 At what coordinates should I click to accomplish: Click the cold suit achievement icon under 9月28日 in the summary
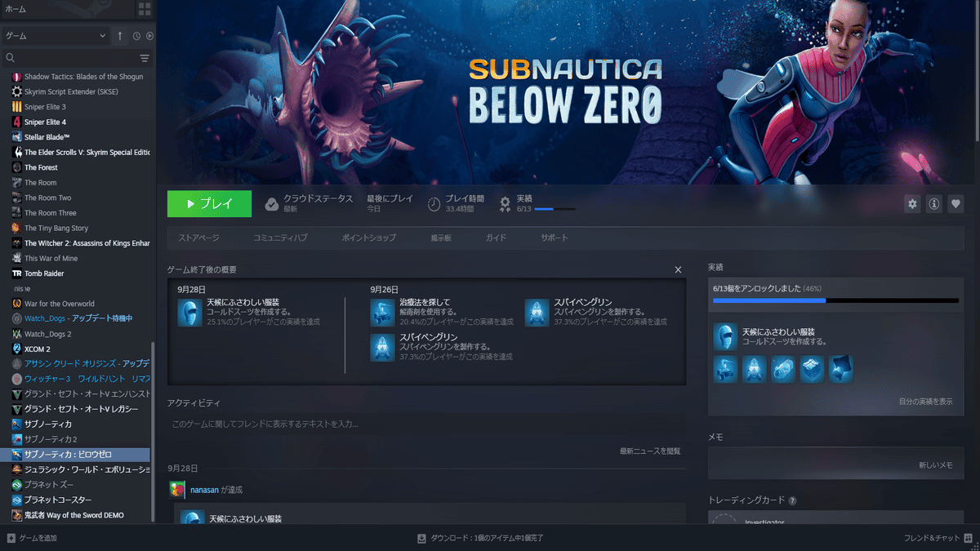tap(190, 312)
